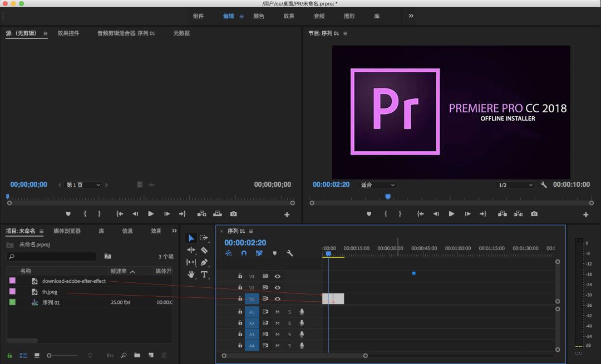The height and width of the screenshot is (364, 601).
Task: Expand the workspace overflow chevron menu
Action: point(411,16)
